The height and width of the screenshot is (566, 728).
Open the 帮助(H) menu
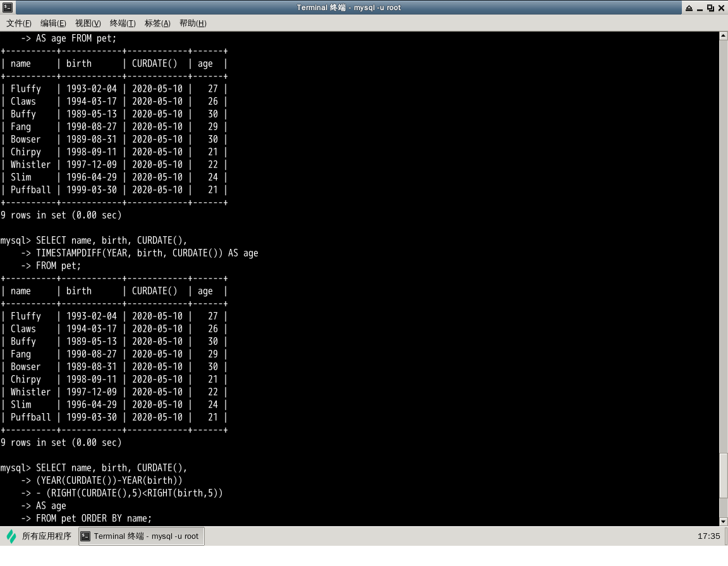click(193, 23)
